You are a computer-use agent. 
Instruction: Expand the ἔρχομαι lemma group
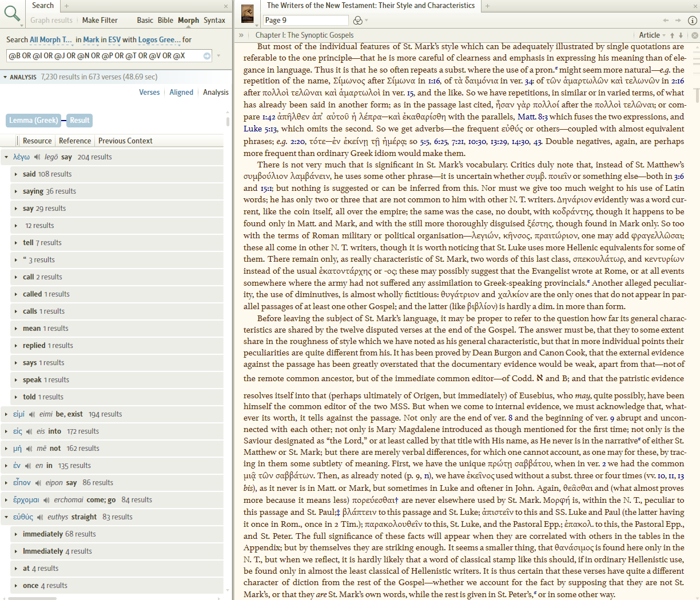[x=6, y=500]
